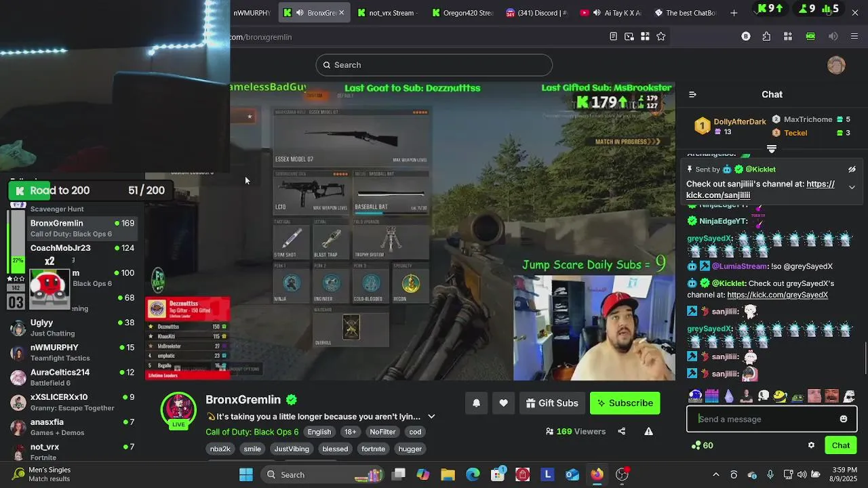This screenshot has height=488, width=868.
Task: Open the kick.com/greySayedX link
Action: [777, 295]
